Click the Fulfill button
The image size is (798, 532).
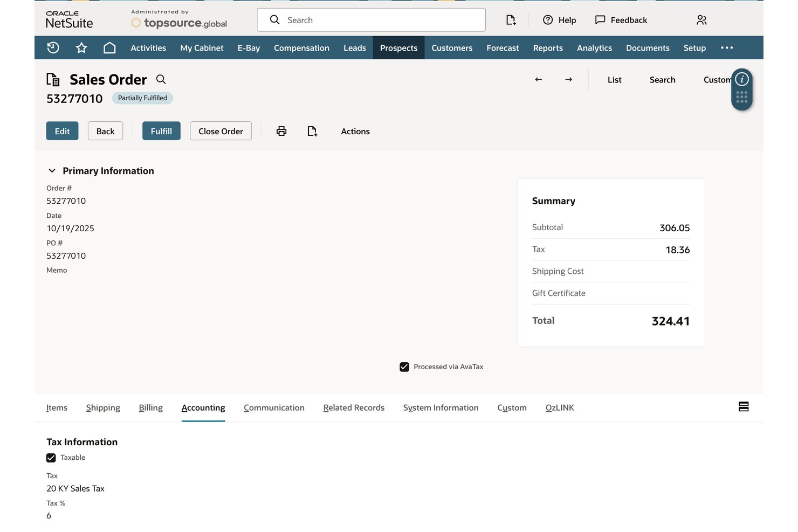pyautogui.click(x=161, y=131)
